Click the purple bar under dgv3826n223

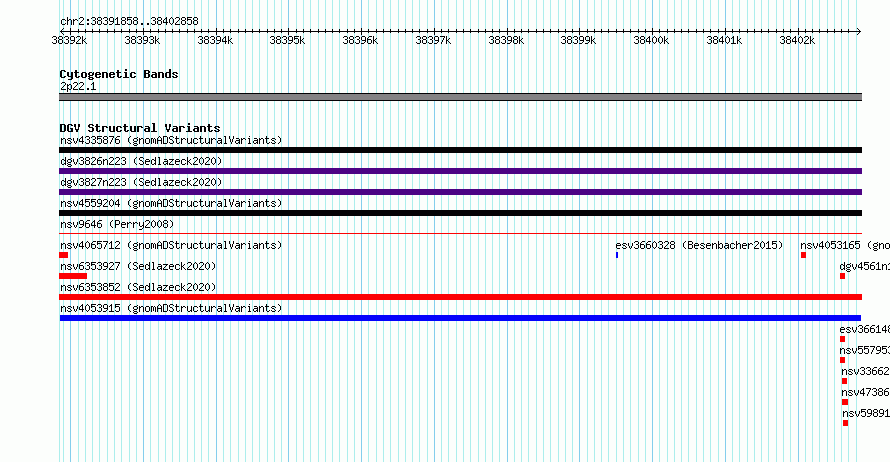[x=460, y=171]
